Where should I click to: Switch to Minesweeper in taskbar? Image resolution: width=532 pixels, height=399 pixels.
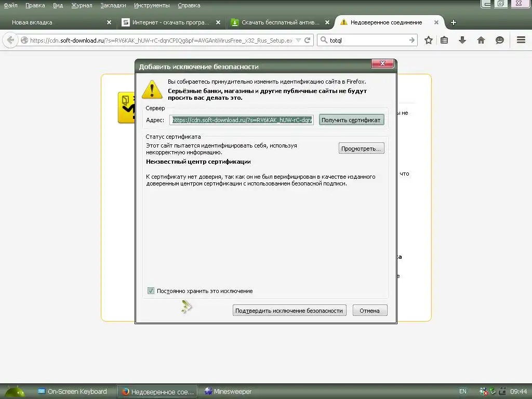228,392
